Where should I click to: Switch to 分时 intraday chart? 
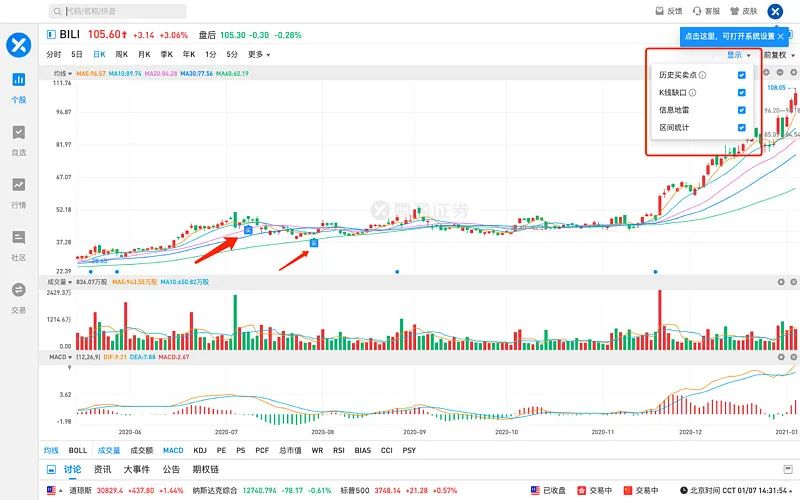[x=54, y=54]
